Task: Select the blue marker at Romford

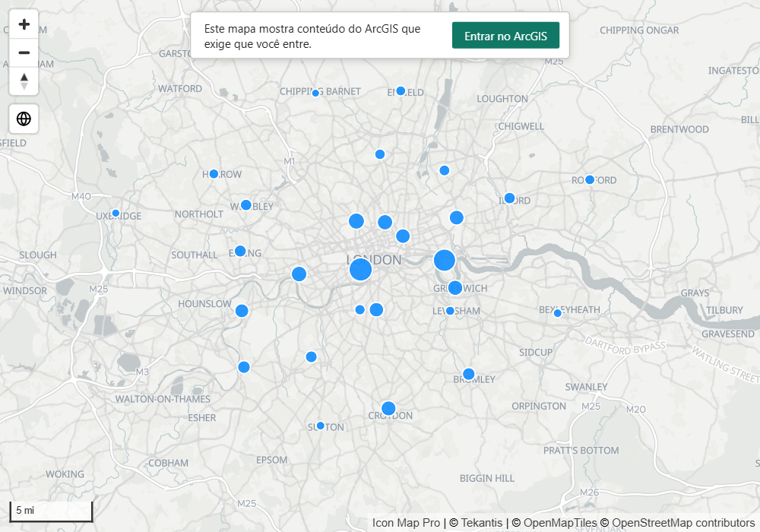Action: [590, 180]
